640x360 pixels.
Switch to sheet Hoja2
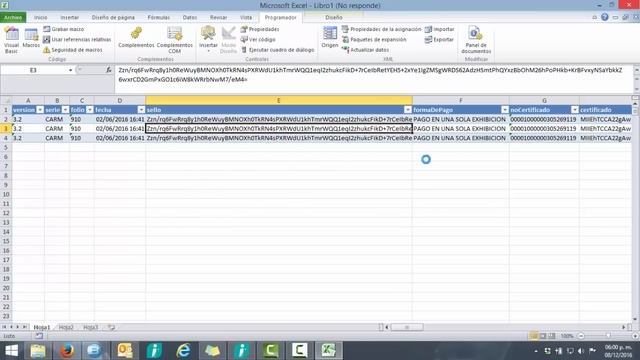(x=66, y=327)
